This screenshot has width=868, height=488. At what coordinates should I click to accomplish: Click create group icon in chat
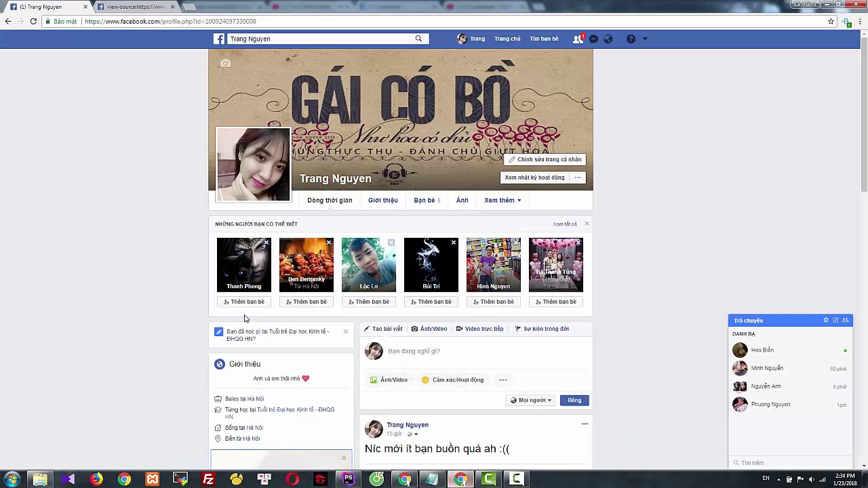click(x=845, y=320)
